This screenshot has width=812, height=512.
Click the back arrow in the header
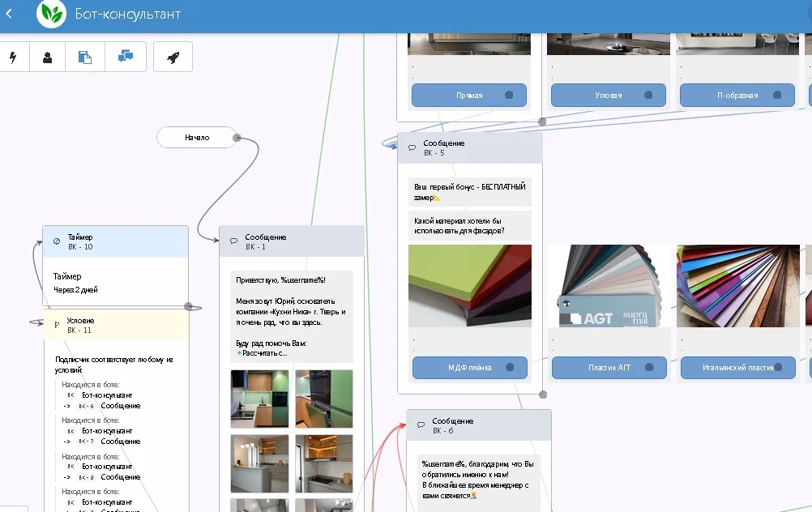pos(9,14)
